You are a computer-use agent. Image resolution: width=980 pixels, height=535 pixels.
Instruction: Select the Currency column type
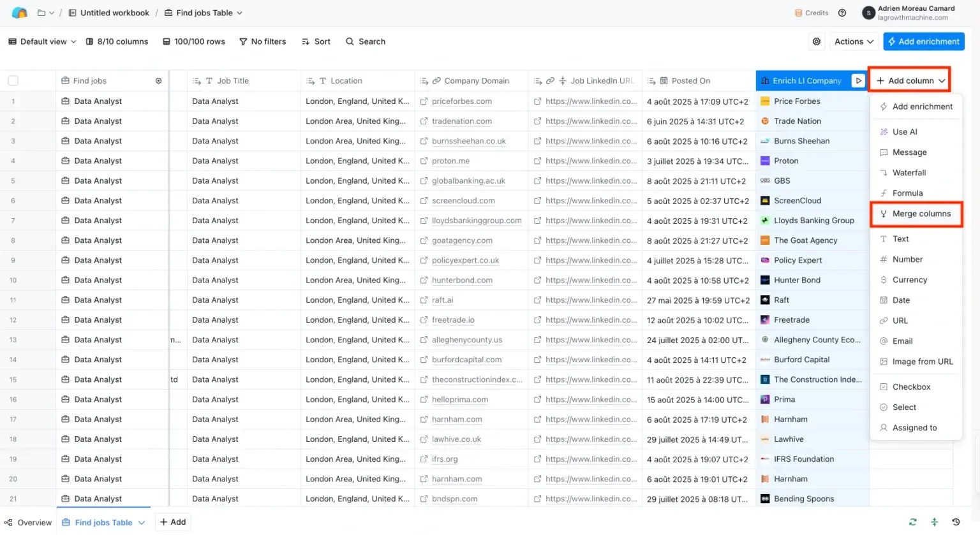pos(916,280)
